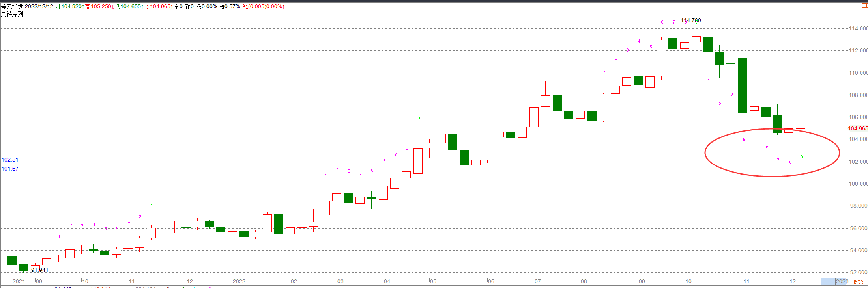Click the 周线 weekly period label
Viewport: 868px width, 288px height.
pyautogui.click(x=857, y=281)
